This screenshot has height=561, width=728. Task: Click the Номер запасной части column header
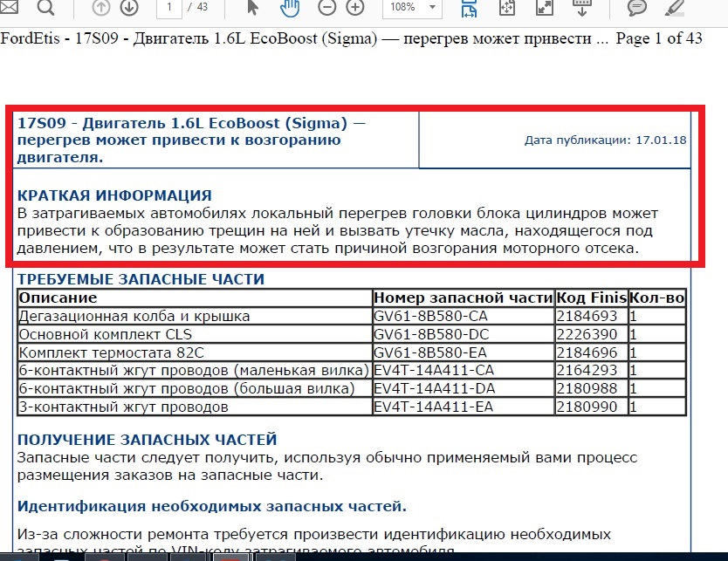tap(463, 298)
